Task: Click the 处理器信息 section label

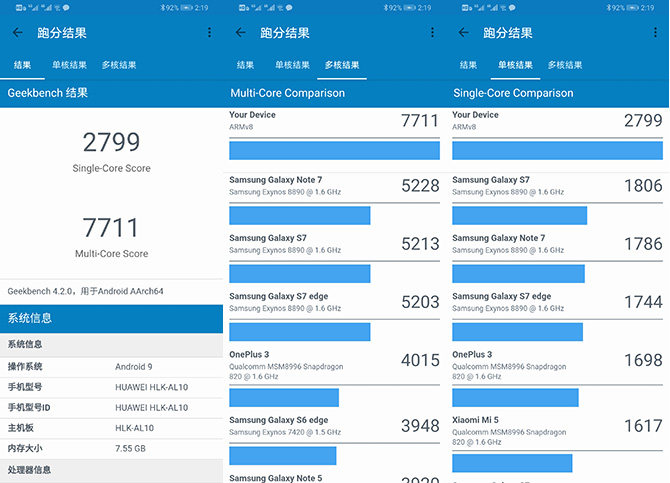Action: 29,470
